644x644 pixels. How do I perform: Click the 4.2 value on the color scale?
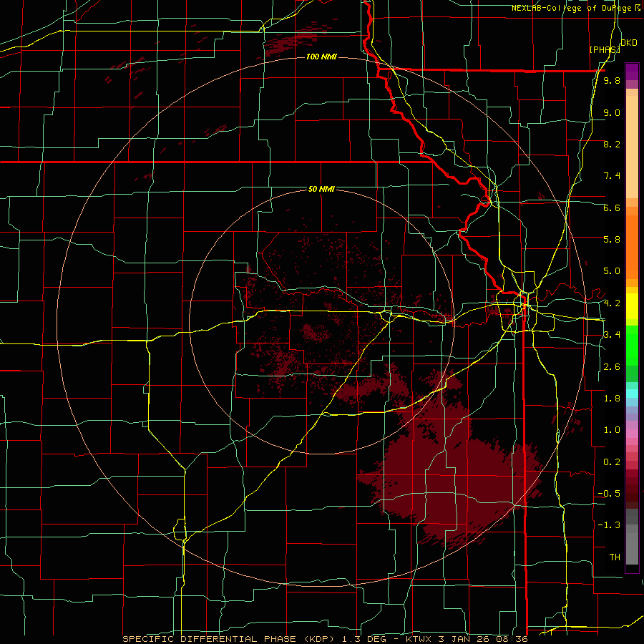612,303
